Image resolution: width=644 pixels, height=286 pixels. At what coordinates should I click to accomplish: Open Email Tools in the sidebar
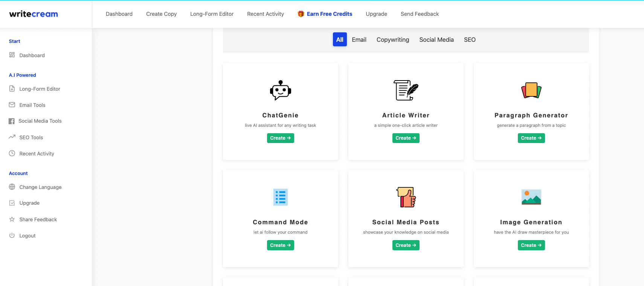32,105
